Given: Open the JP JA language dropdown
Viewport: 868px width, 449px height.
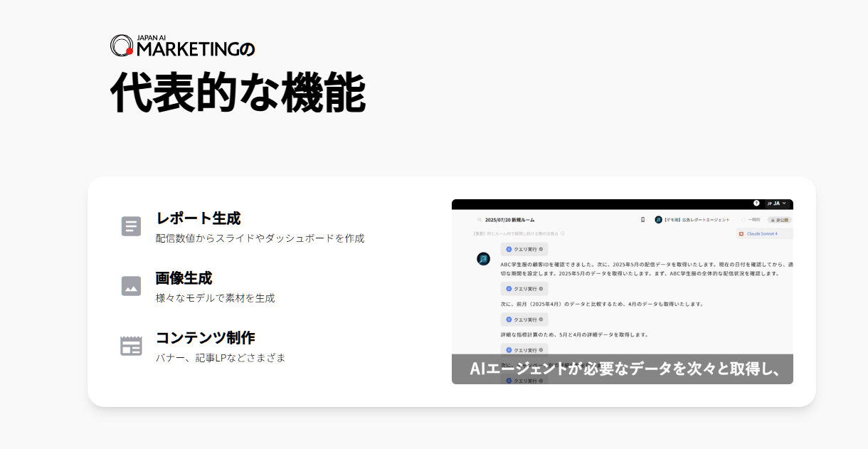Looking at the screenshot, I should coord(776,203).
